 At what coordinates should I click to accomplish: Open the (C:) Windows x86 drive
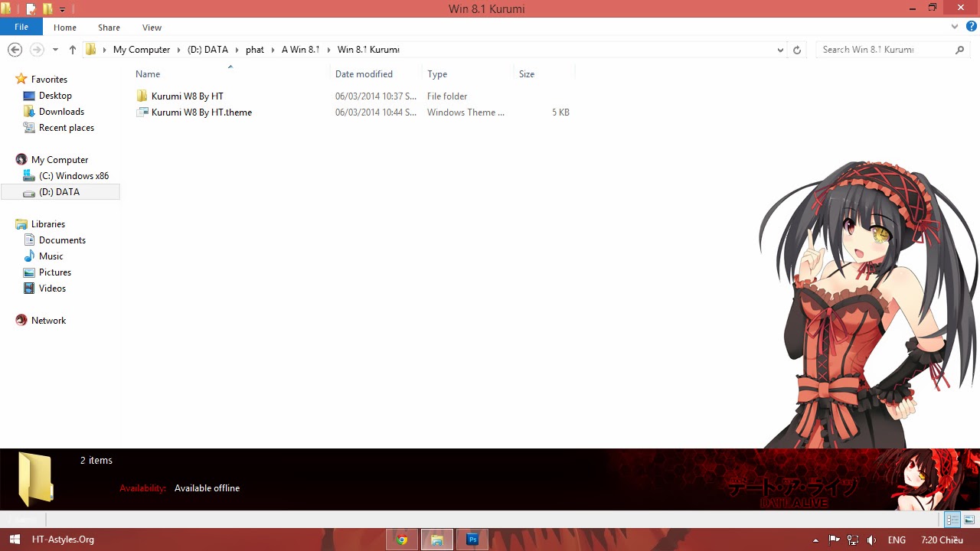click(x=73, y=176)
